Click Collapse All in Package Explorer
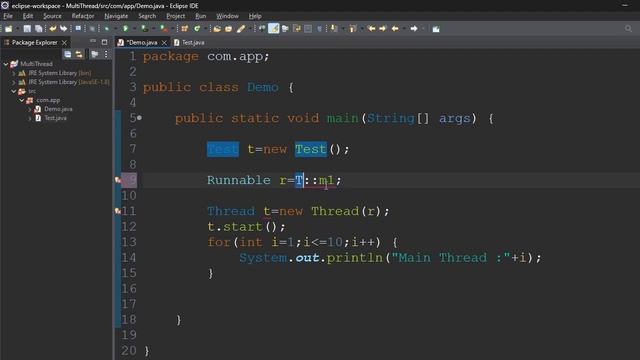The image size is (640, 360). (67, 54)
